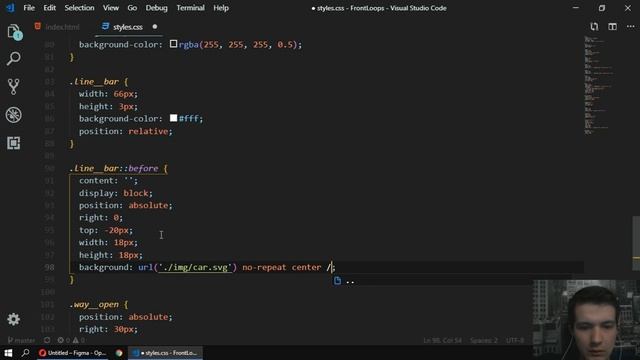
Task: Click line number 98 in the gutter
Action: (49, 267)
